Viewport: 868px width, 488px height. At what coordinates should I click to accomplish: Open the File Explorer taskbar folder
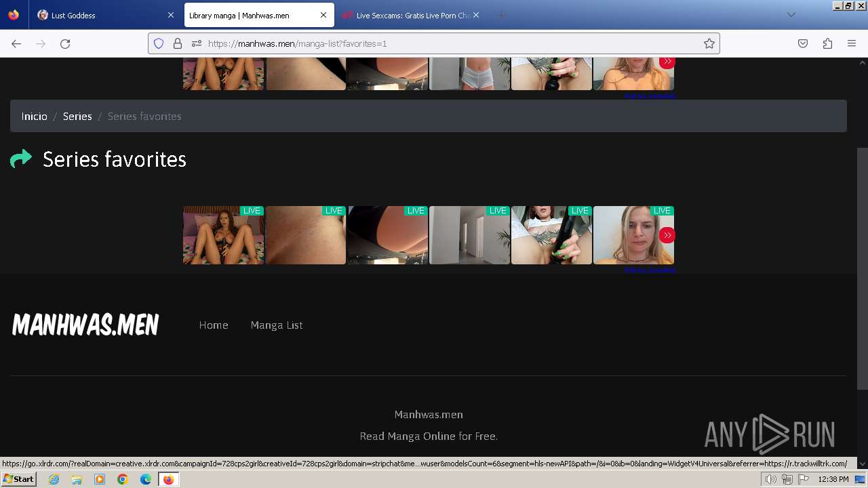coord(77,479)
